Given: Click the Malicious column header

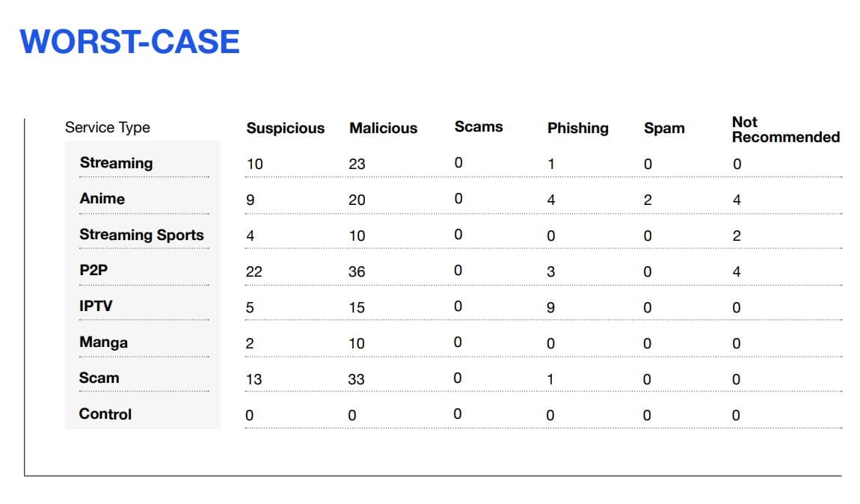Looking at the screenshot, I should [x=384, y=129].
